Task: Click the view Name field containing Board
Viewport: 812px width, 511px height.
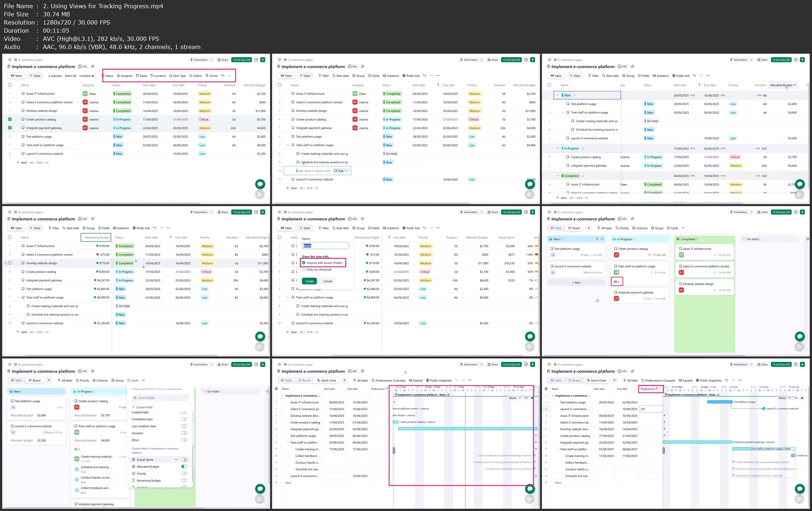Action: (x=325, y=246)
